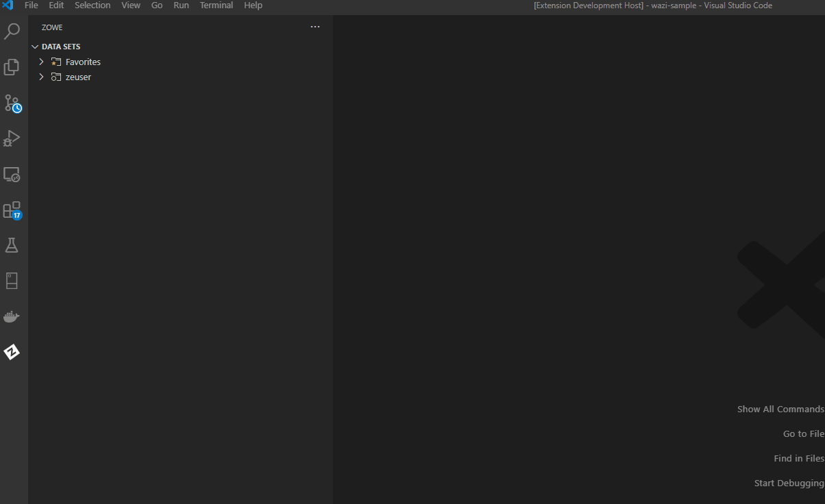Expand the zeuser profile node
This screenshot has height=504, width=825.
[41, 77]
